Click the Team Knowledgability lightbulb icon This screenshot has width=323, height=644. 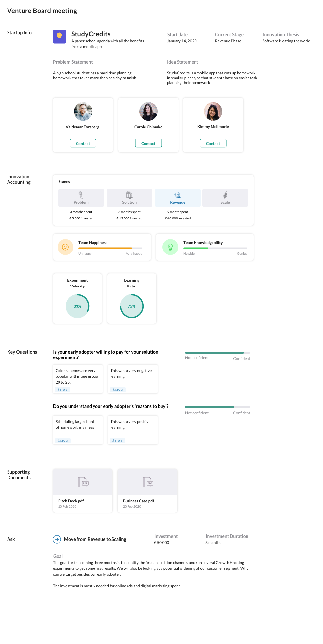point(170,247)
